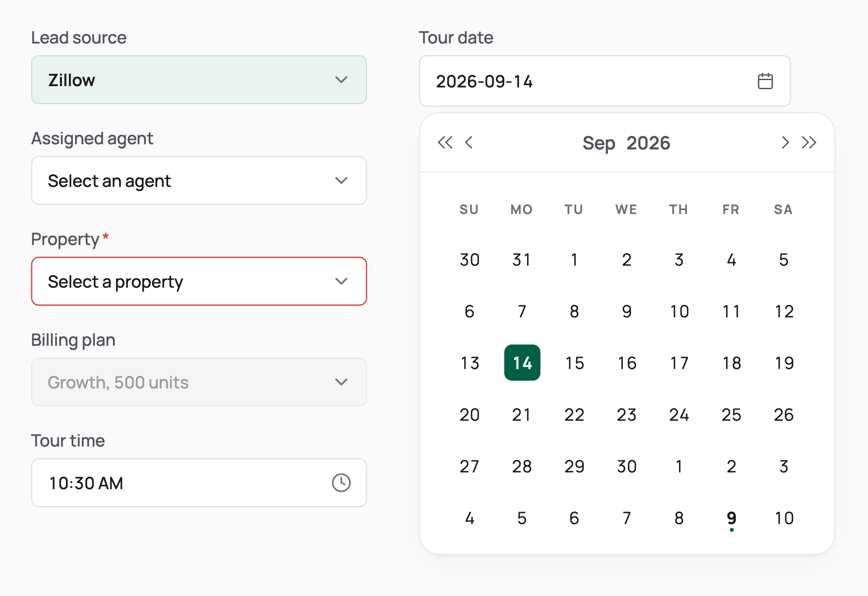Open the calendar icon in Tour date field
The image size is (868, 596).
click(x=765, y=81)
